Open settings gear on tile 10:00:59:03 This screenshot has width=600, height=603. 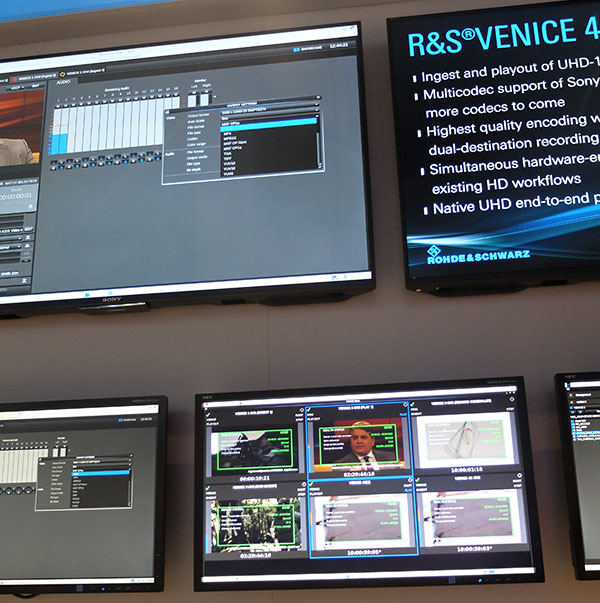pyautogui.click(x=519, y=476)
